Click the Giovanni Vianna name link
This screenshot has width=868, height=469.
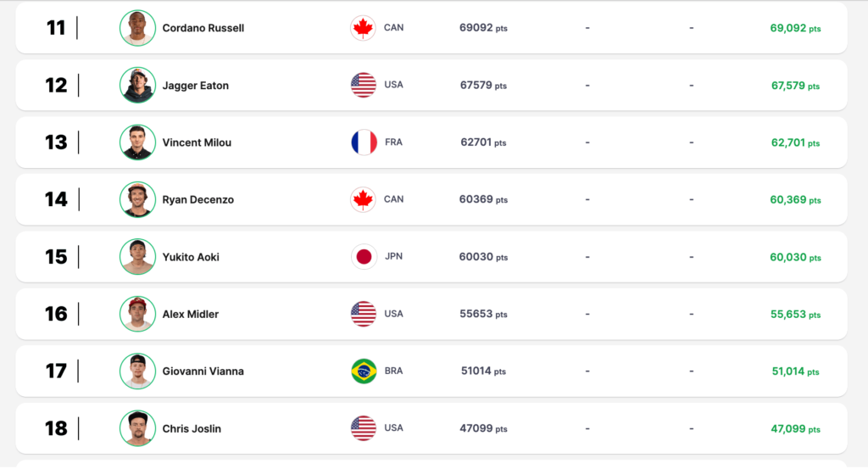click(x=203, y=371)
